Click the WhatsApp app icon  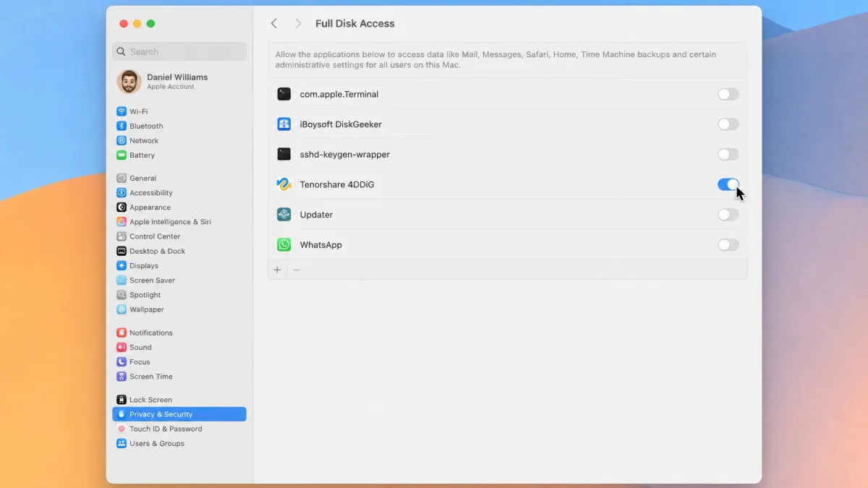(284, 245)
